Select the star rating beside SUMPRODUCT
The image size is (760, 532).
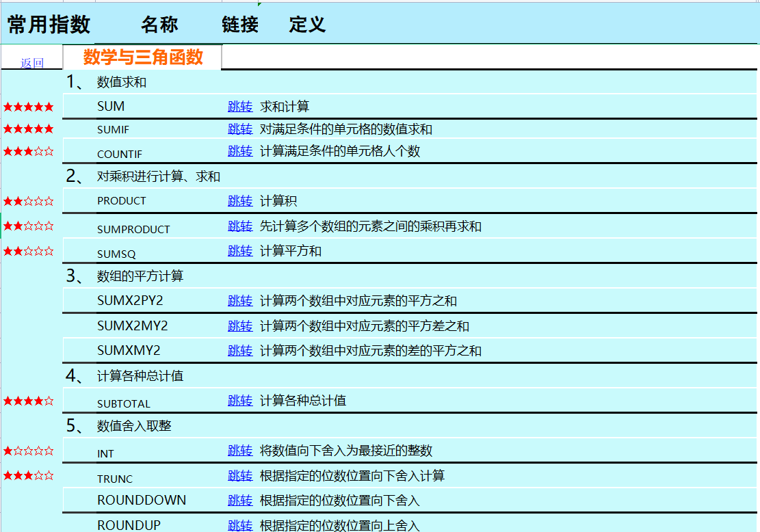[29, 226]
